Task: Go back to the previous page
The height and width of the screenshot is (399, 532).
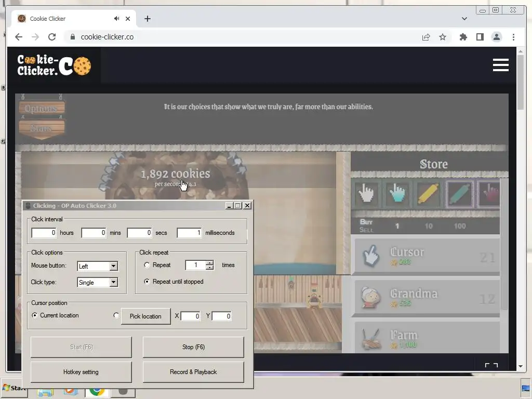Action: pos(19,37)
